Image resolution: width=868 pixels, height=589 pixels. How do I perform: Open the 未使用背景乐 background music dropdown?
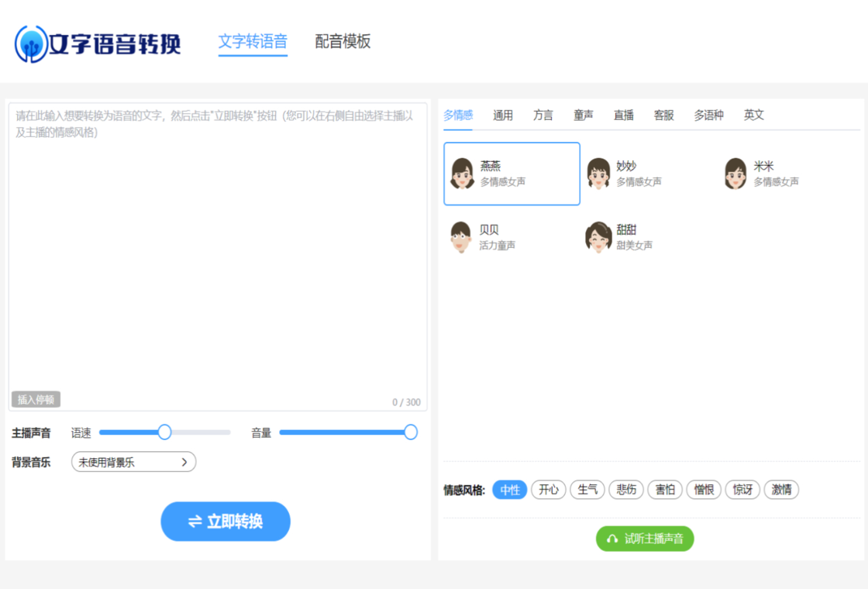[133, 462]
